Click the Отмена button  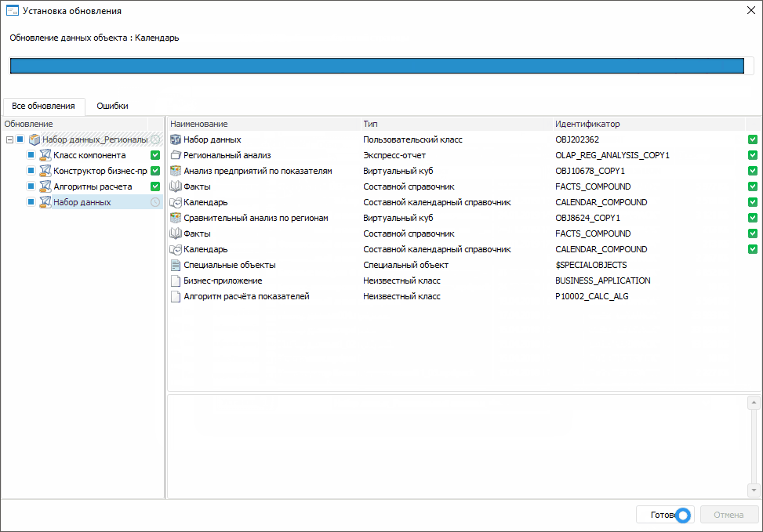(729, 515)
